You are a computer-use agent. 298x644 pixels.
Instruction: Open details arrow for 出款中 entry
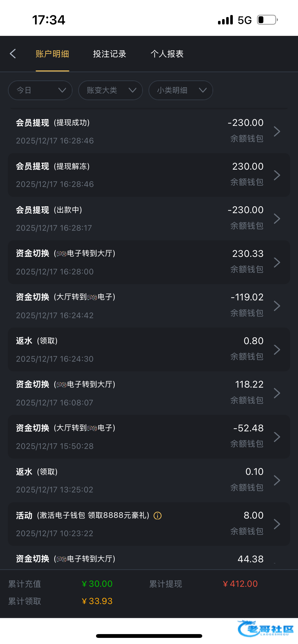(277, 218)
